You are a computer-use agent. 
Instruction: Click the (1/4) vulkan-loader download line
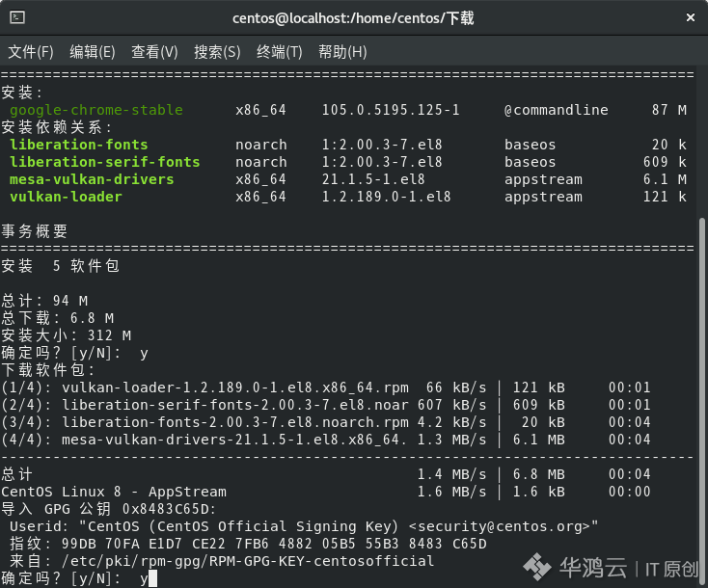[326, 388]
